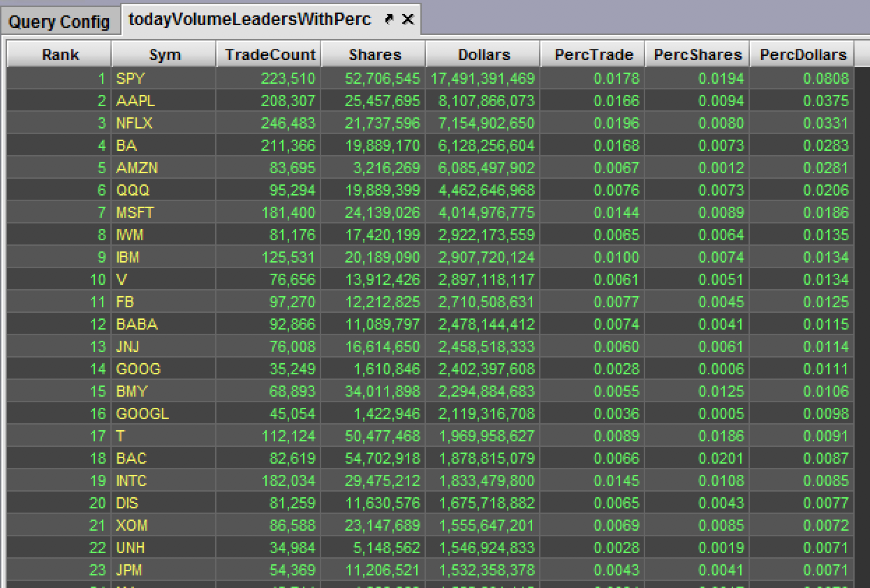Select the AAPL symbol cell
Image resolution: width=870 pixels, height=588 pixels.
point(164,101)
